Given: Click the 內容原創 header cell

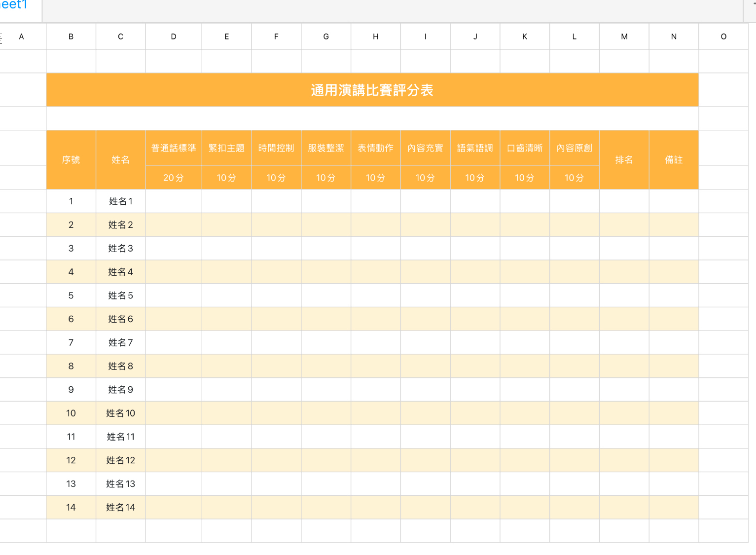Looking at the screenshot, I should click(x=575, y=148).
